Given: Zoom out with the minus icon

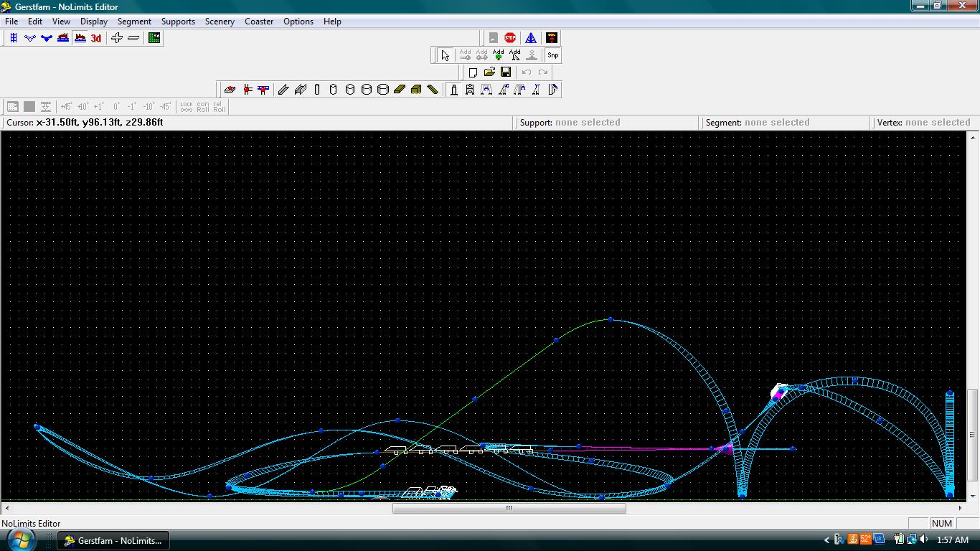Looking at the screenshot, I should 133,38.
